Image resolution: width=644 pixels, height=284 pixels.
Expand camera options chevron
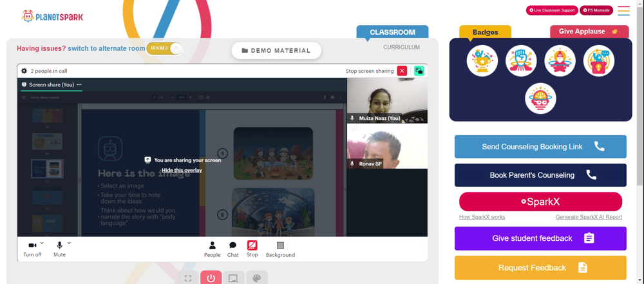42,243
